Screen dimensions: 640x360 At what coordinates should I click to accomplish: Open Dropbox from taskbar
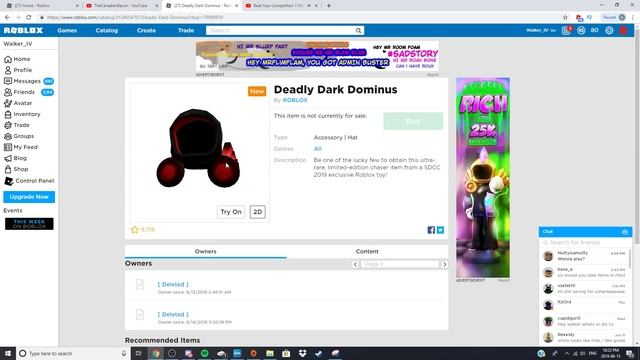(x=302, y=353)
